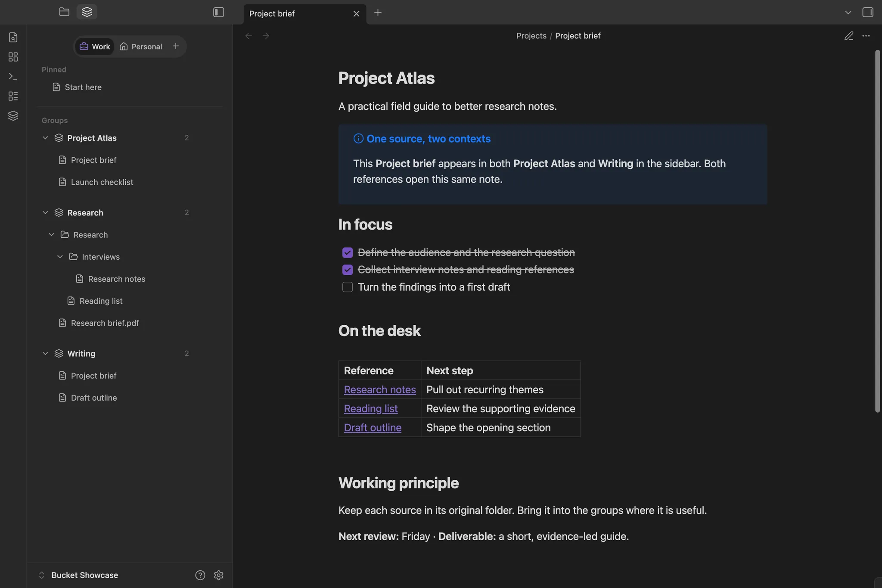The width and height of the screenshot is (882, 588).
Task: Click the edit pencil icon
Action: [x=849, y=36]
